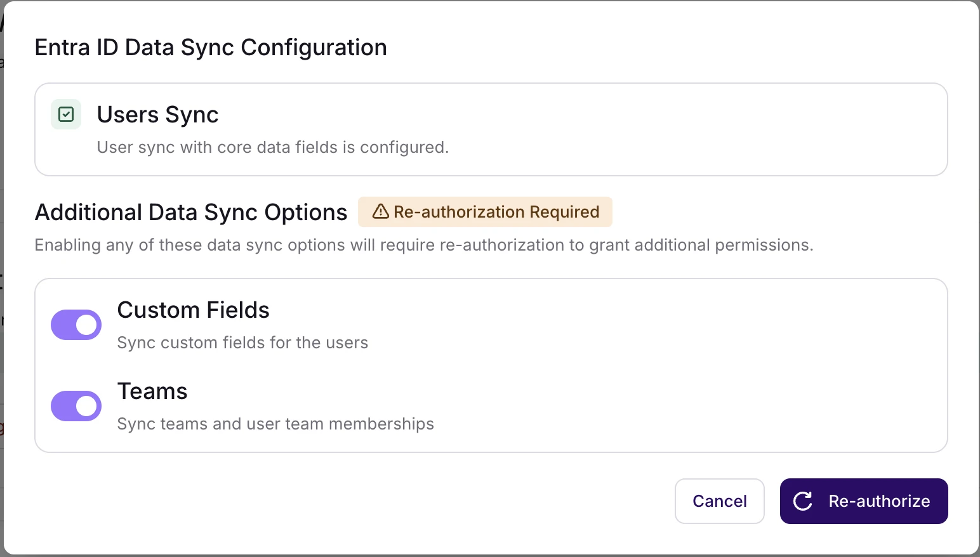
Task: Disable the Custom Fields toggle
Action: [76, 325]
